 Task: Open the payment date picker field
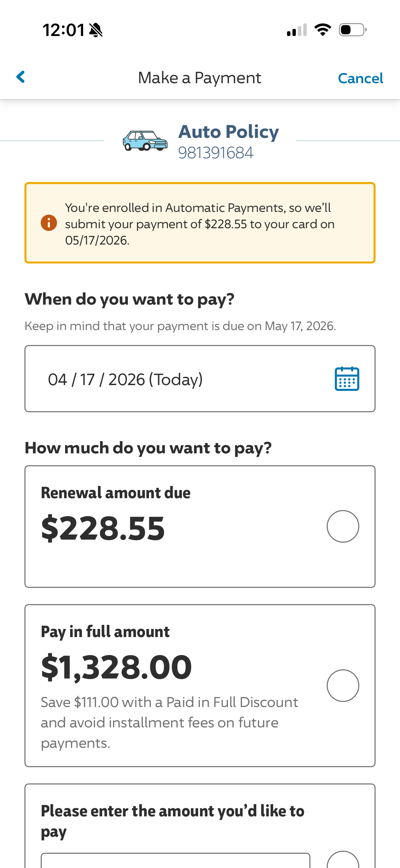click(176, 379)
